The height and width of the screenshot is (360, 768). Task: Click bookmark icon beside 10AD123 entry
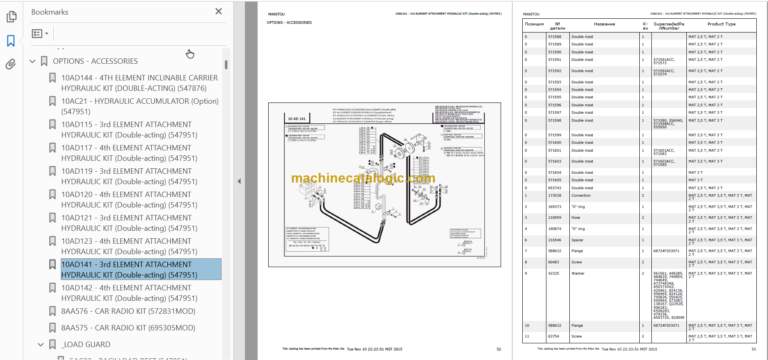[x=52, y=241]
